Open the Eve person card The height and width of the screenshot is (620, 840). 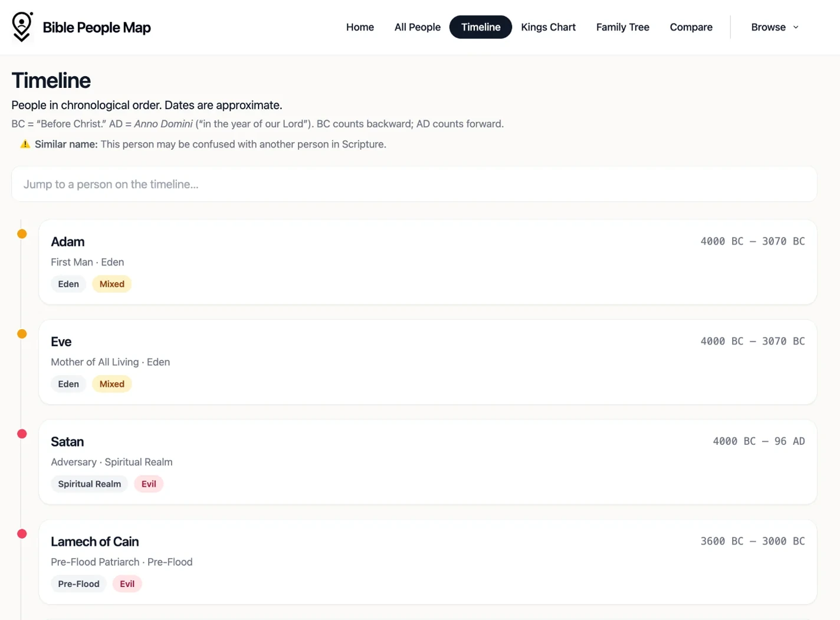click(428, 362)
